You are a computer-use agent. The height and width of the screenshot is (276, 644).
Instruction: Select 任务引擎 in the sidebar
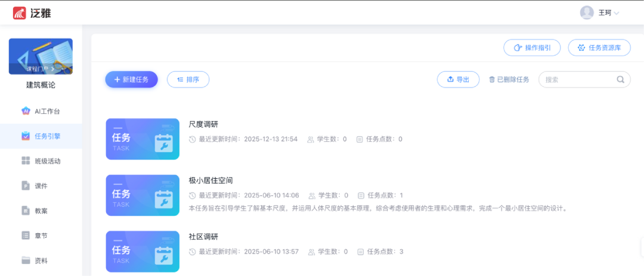click(41, 136)
